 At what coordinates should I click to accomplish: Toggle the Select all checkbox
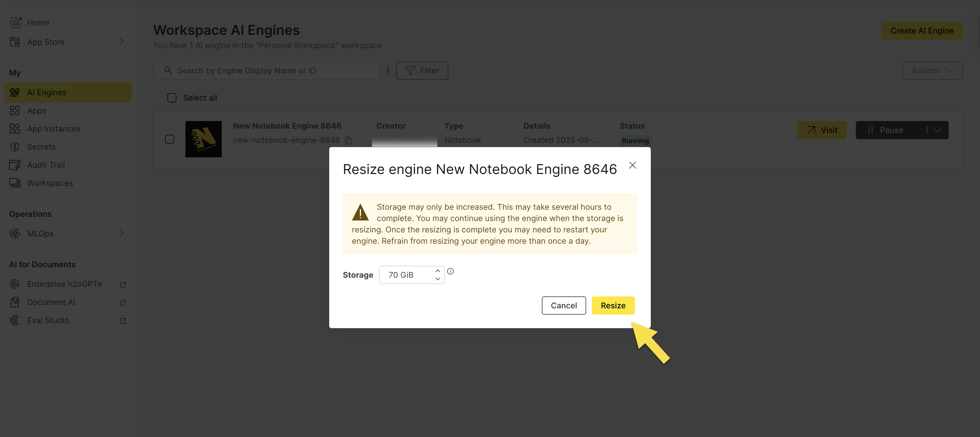pos(172,98)
